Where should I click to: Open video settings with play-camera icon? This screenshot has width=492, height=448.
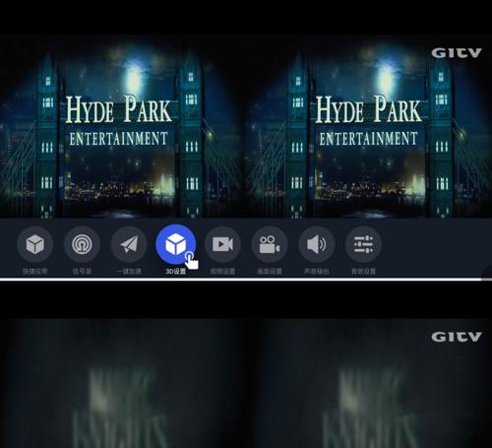point(222,244)
